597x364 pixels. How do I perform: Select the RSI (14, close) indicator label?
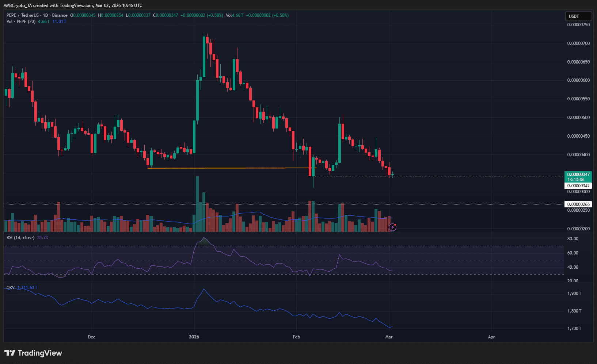[x=20, y=238]
